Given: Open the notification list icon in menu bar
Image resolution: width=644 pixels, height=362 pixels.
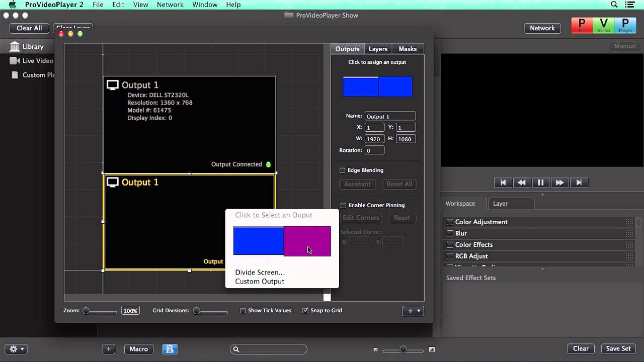Looking at the screenshot, I should click(x=630, y=5).
